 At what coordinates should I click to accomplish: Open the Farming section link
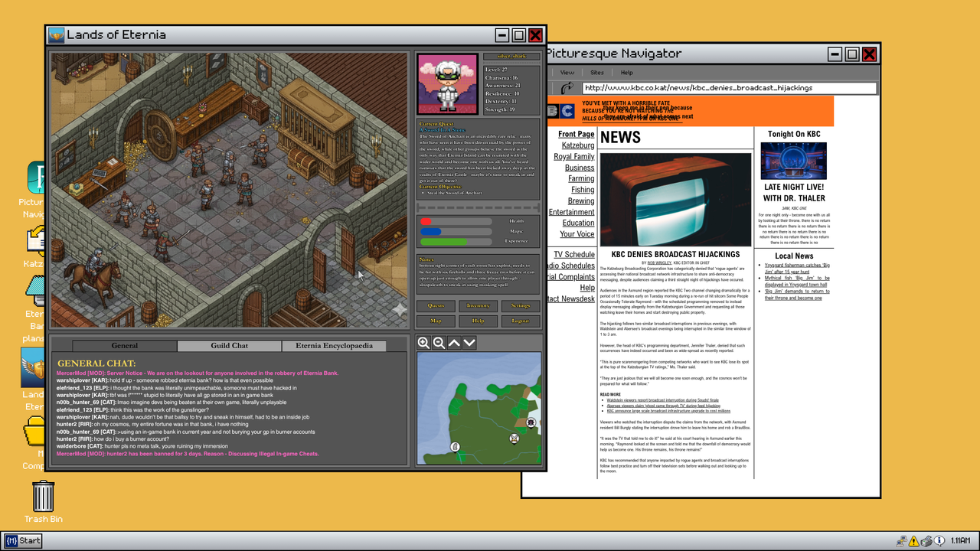[581, 179]
